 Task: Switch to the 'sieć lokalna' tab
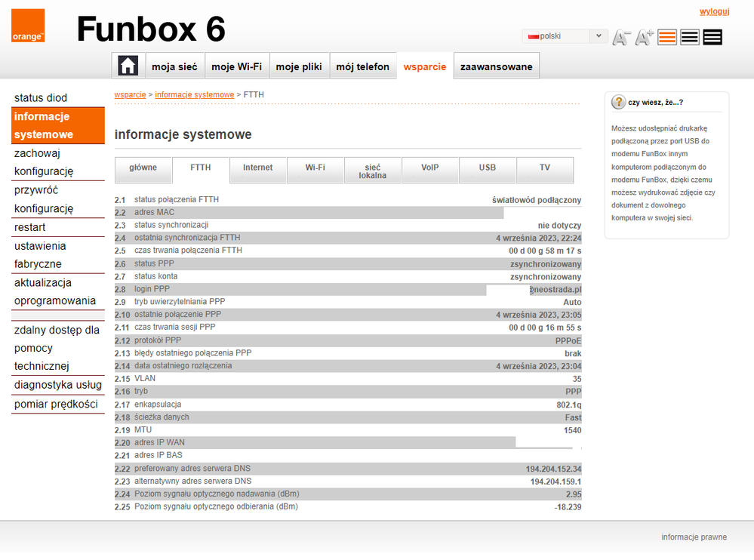click(x=373, y=171)
